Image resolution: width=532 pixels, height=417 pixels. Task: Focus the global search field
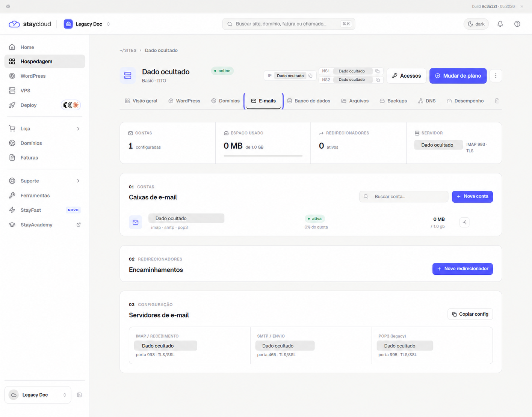tap(289, 24)
